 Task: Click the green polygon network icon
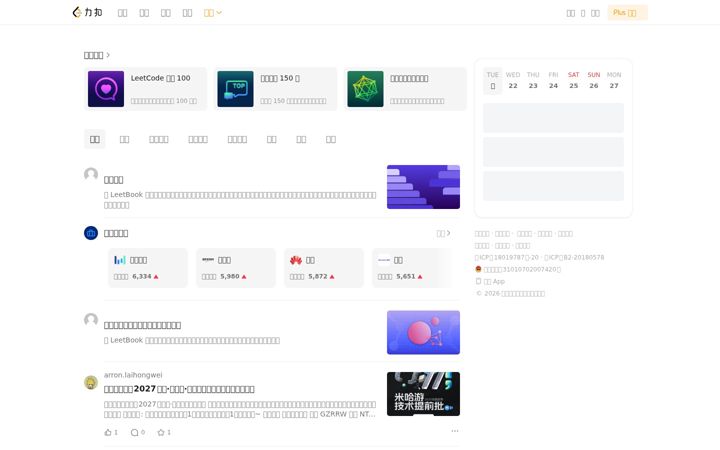(x=366, y=89)
